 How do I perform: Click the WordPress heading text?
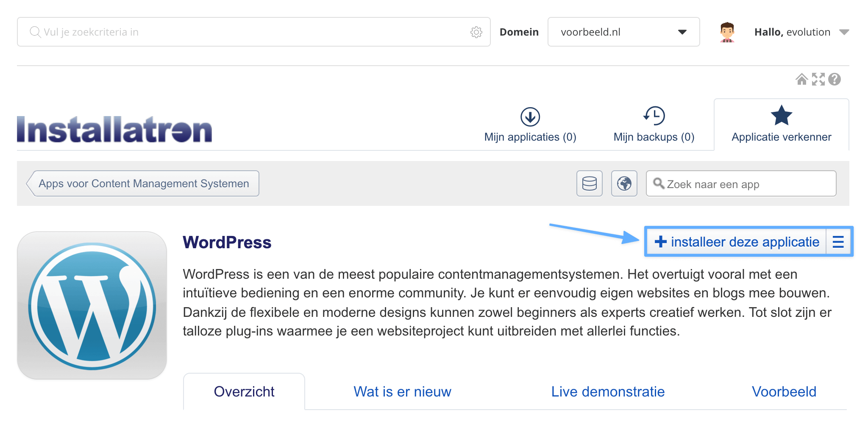pos(227,242)
